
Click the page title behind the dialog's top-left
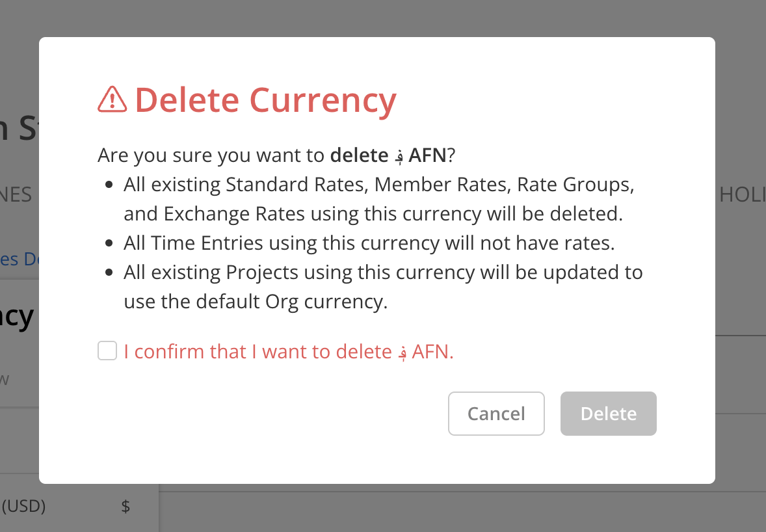pyautogui.click(x=20, y=128)
